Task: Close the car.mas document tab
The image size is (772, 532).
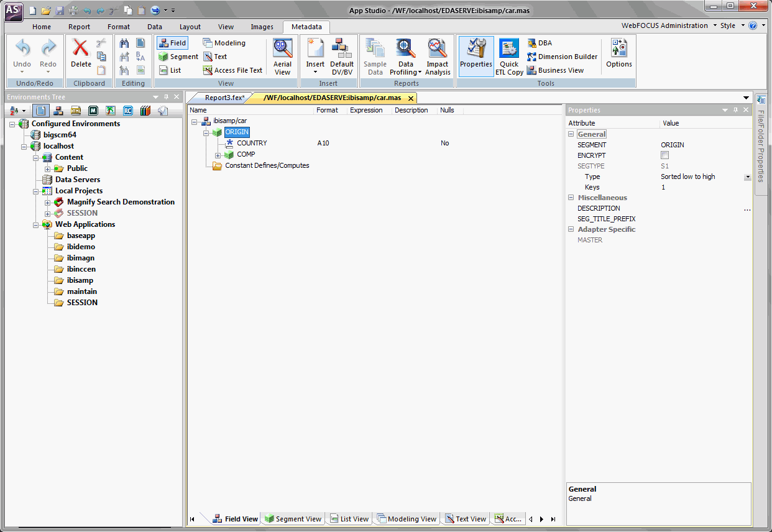Action: [411, 98]
